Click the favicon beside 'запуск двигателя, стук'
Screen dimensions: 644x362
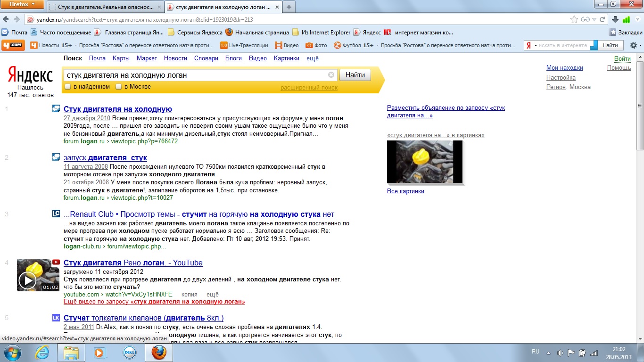click(56, 157)
